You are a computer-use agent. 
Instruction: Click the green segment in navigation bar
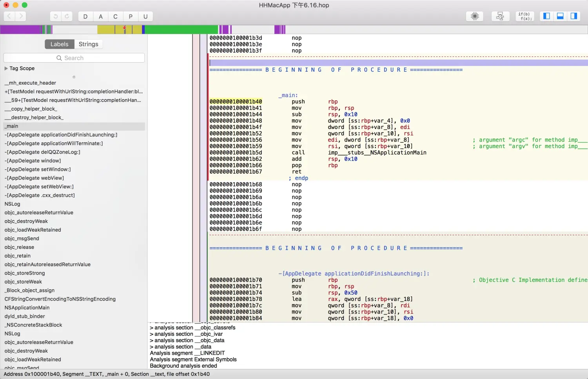[181, 29]
